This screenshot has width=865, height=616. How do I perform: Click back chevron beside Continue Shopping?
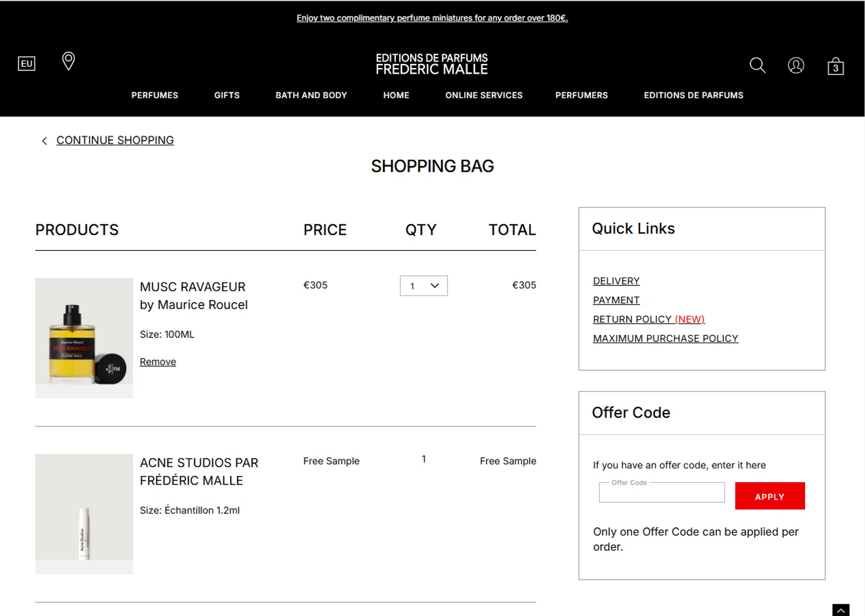click(44, 141)
